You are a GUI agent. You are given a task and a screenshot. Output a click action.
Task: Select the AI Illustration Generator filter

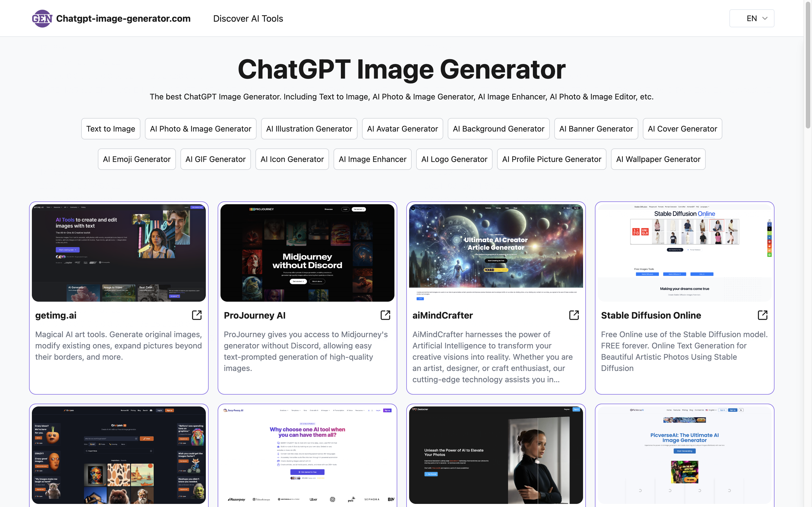coord(309,128)
